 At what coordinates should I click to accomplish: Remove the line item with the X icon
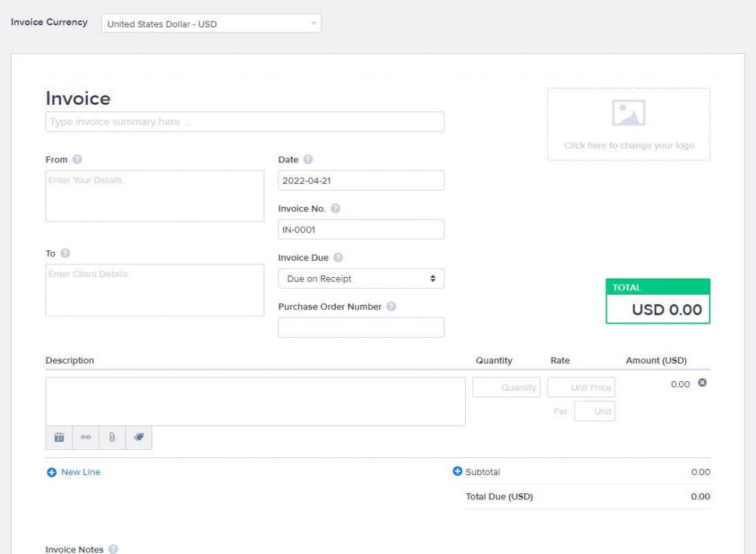702,383
